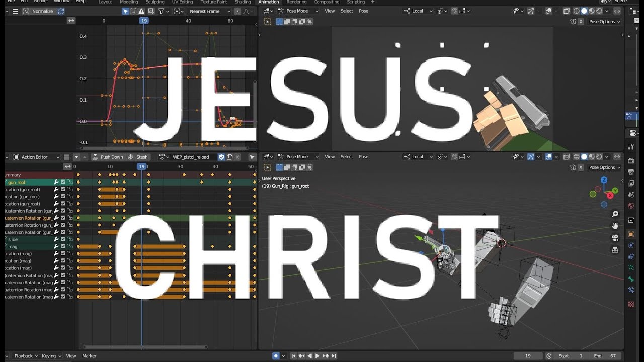Click the modifiers wrench icon on mag group row

(x=56, y=247)
